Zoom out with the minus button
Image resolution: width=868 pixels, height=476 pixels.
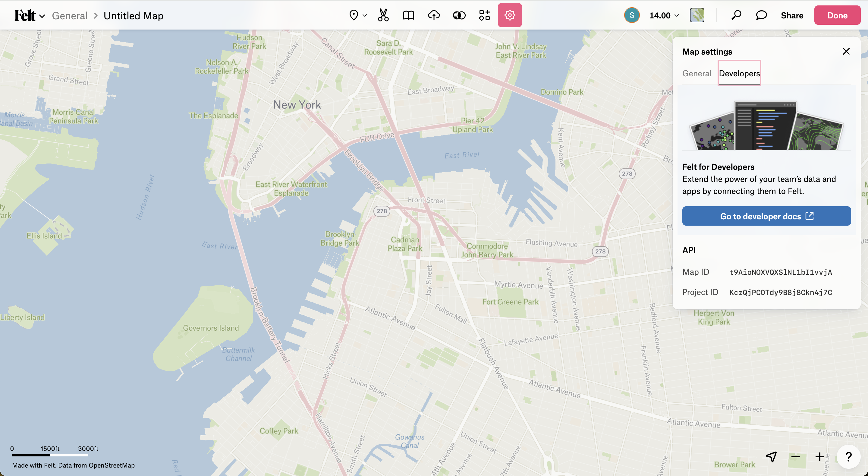tap(796, 457)
